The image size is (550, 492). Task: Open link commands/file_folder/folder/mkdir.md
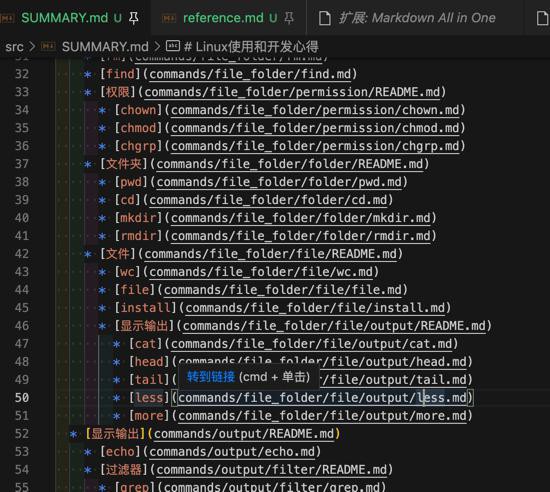[x=301, y=218]
